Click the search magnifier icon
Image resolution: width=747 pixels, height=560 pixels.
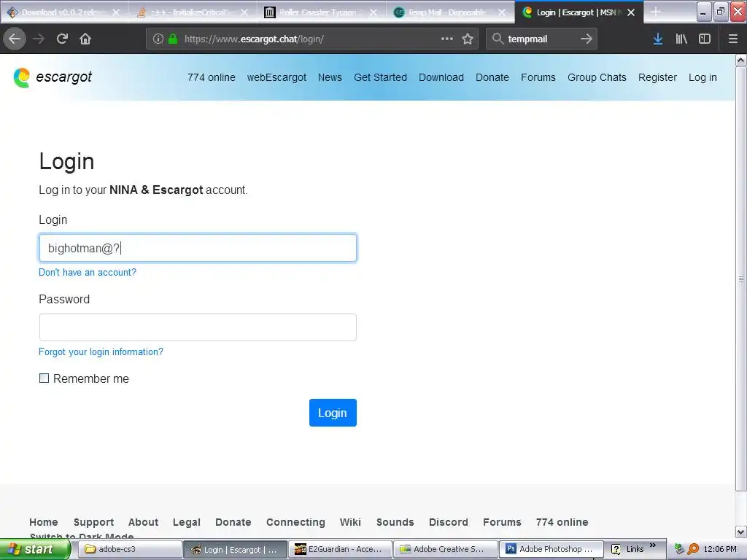pyautogui.click(x=498, y=39)
